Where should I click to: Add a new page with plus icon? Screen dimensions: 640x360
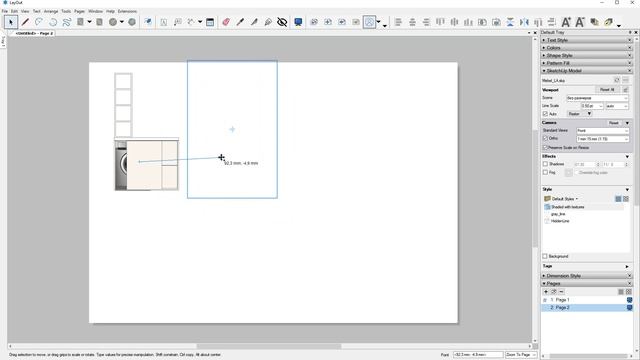tap(546, 291)
